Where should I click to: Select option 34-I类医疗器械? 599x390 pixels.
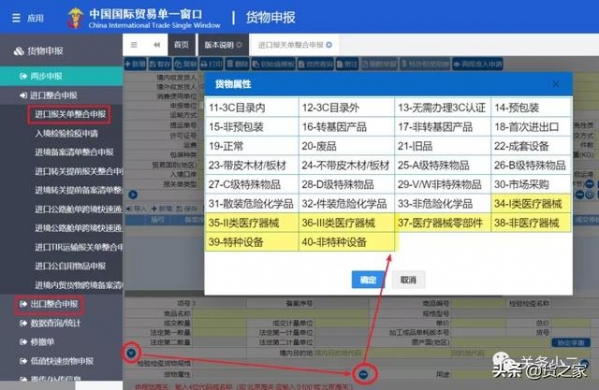pyautogui.click(x=531, y=204)
